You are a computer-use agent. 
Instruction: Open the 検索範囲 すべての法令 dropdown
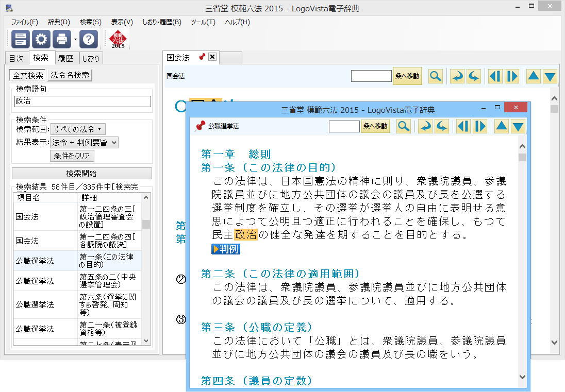[78, 129]
